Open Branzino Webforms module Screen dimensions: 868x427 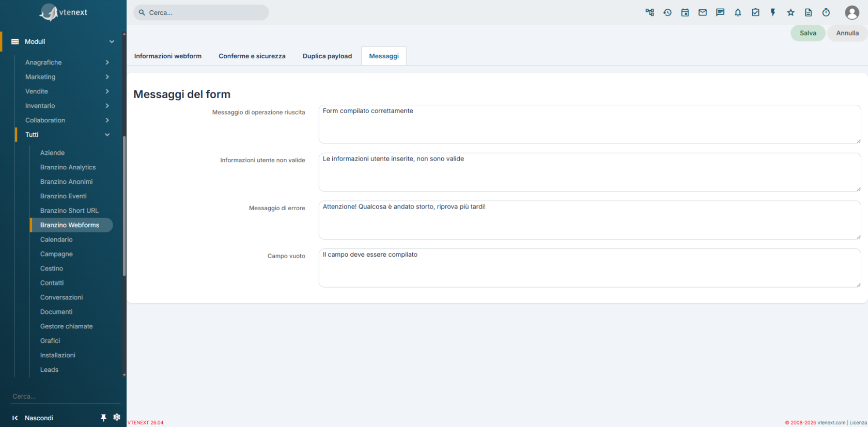71,225
